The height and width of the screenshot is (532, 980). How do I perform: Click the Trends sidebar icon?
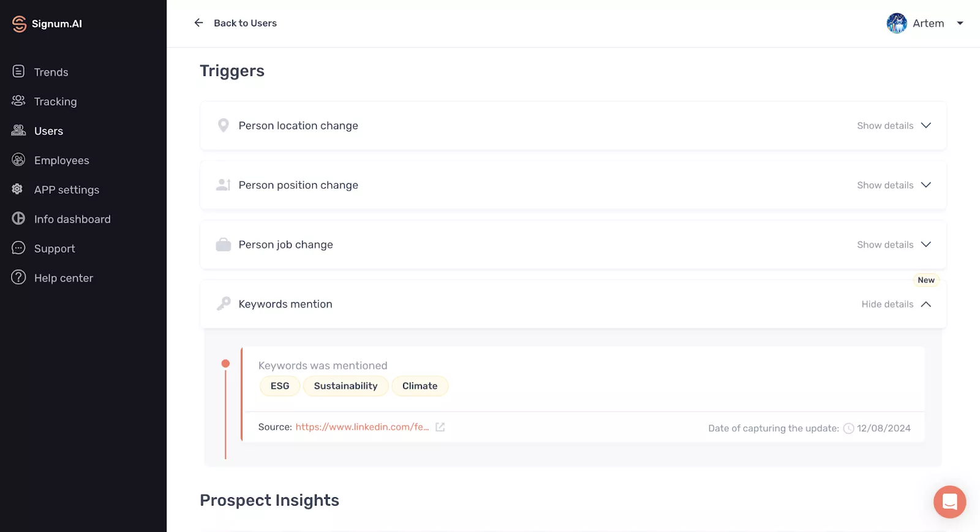tap(19, 72)
